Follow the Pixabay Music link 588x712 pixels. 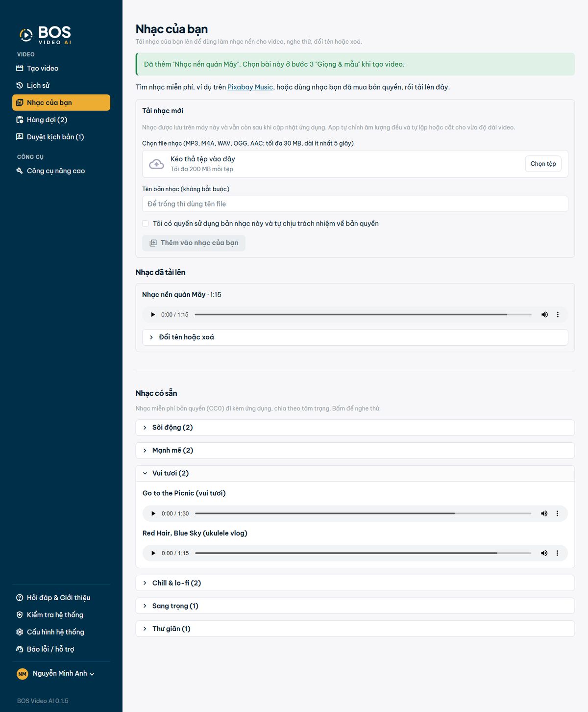250,87
